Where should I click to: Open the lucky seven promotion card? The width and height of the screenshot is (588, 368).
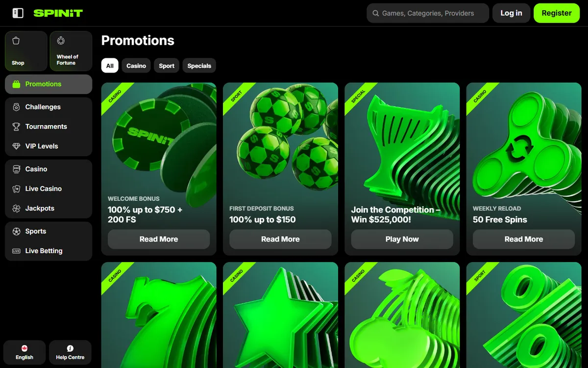click(x=159, y=315)
